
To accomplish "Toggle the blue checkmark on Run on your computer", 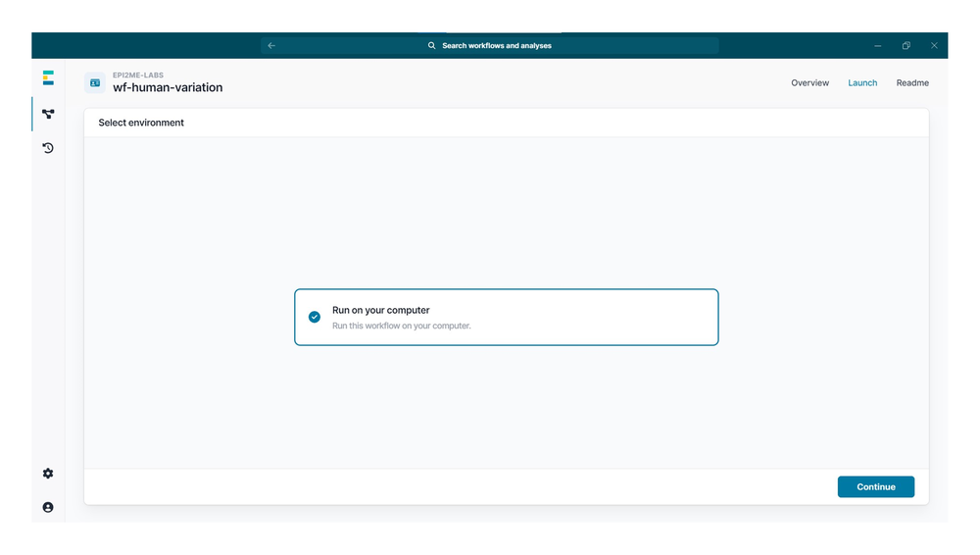I will (x=315, y=318).
